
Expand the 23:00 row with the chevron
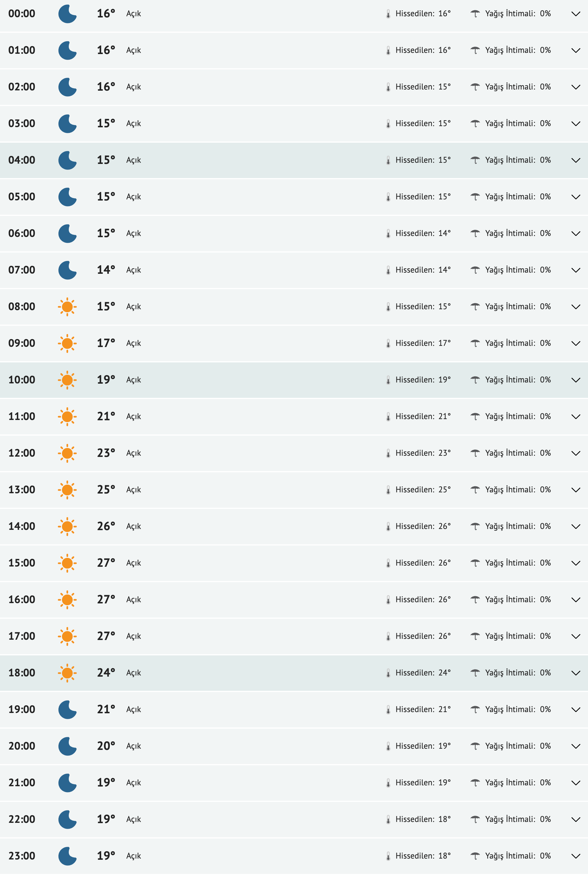click(575, 856)
